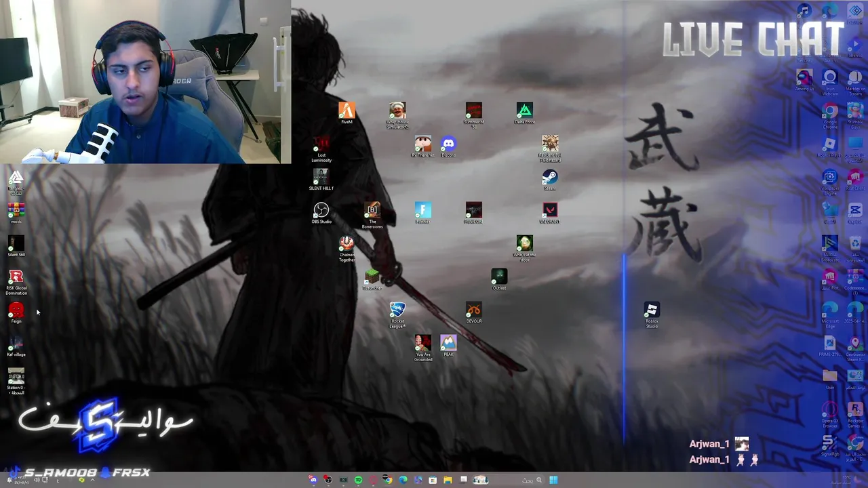Open the Stumble Guys desktop icon
This screenshot has height=488, width=868.
point(855,115)
